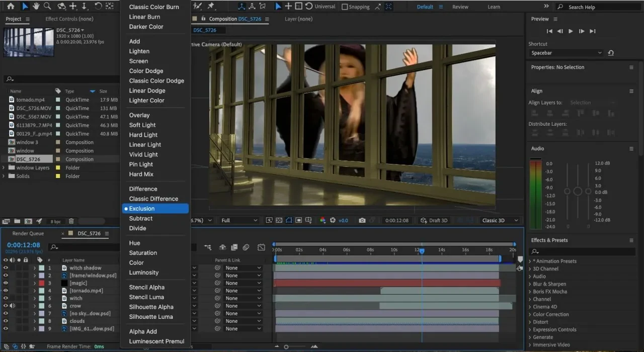Open the Project panel tab
The height and width of the screenshot is (352, 644).
point(14,19)
